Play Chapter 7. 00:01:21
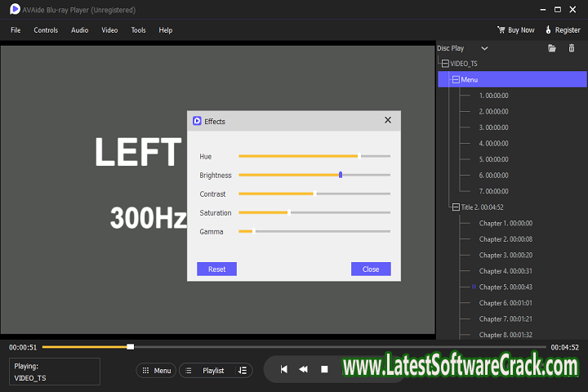588x392 pixels. coord(506,318)
